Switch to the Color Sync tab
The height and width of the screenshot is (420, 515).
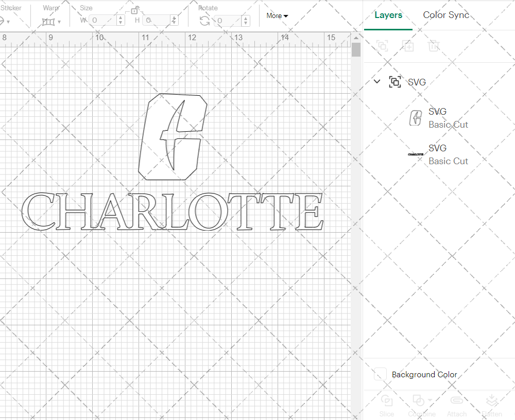[x=446, y=15]
